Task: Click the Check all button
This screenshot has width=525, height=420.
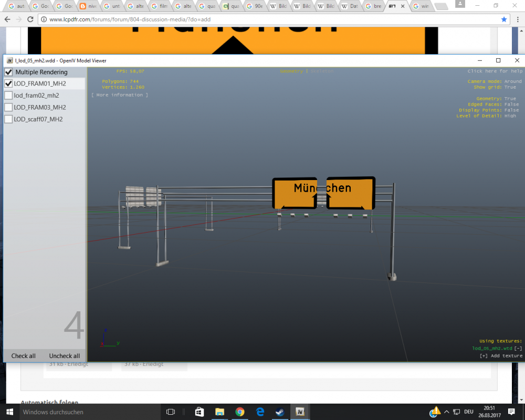Action: point(23,356)
